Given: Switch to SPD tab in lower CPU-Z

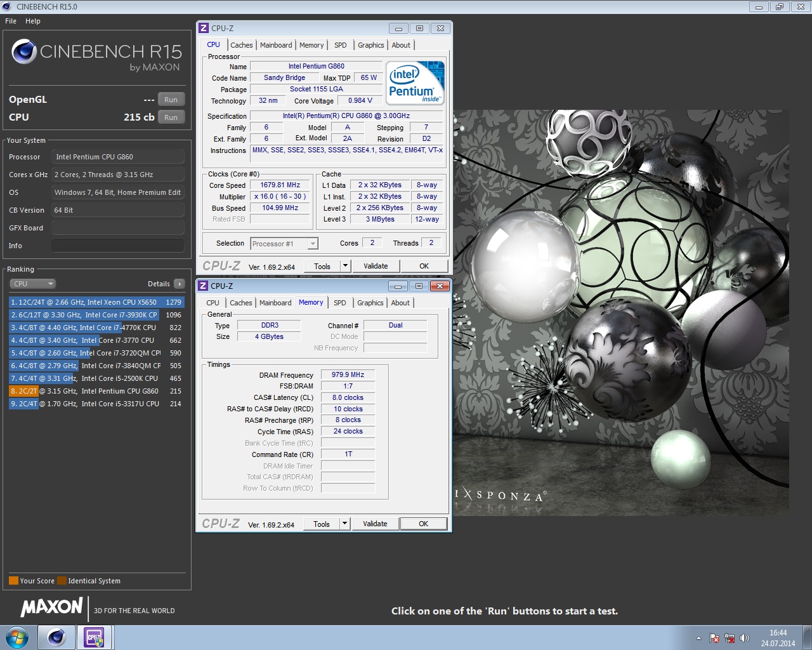Looking at the screenshot, I should [x=340, y=303].
